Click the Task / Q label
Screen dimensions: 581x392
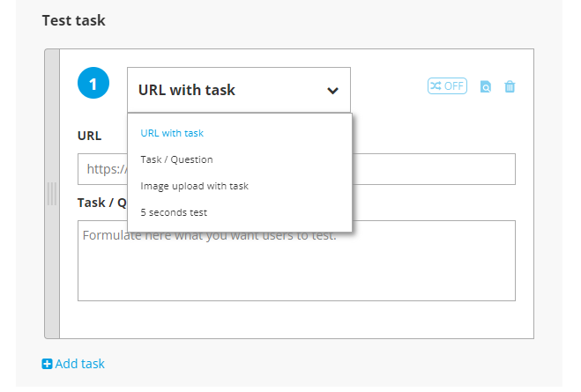102,203
